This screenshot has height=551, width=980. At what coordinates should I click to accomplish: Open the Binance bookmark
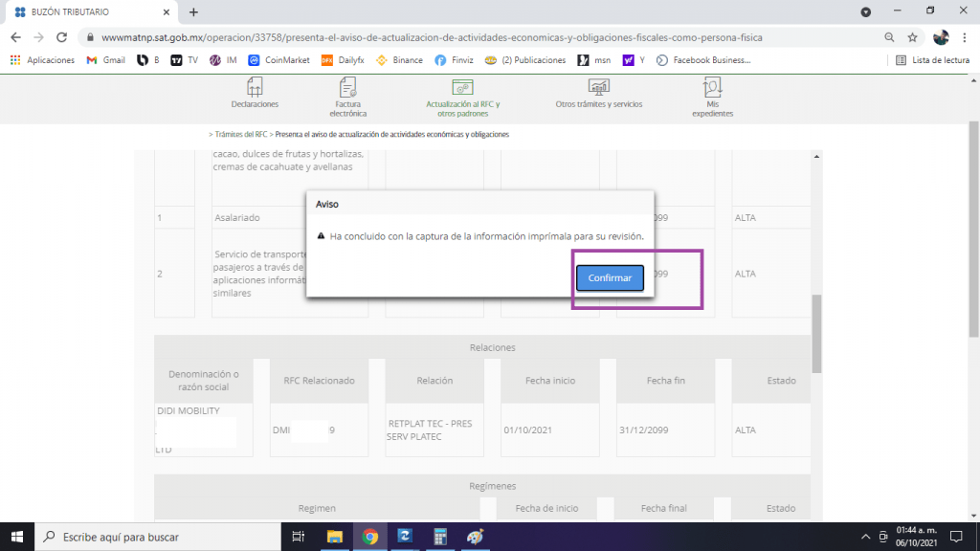click(399, 60)
